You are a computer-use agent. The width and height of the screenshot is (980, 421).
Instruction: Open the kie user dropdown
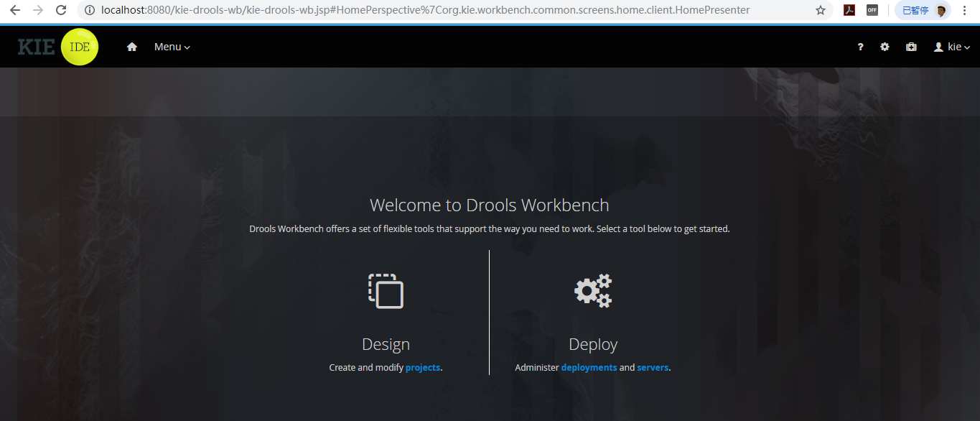click(952, 47)
